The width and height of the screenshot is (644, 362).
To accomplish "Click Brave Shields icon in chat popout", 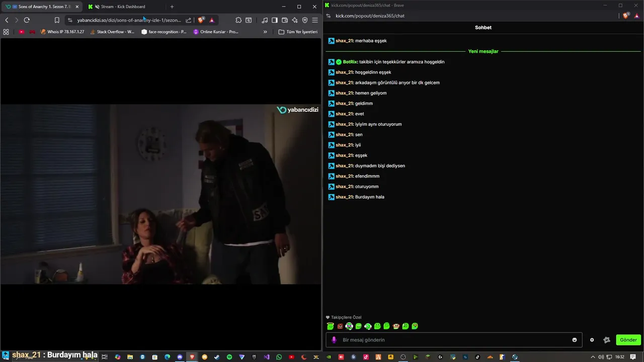I will (626, 16).
